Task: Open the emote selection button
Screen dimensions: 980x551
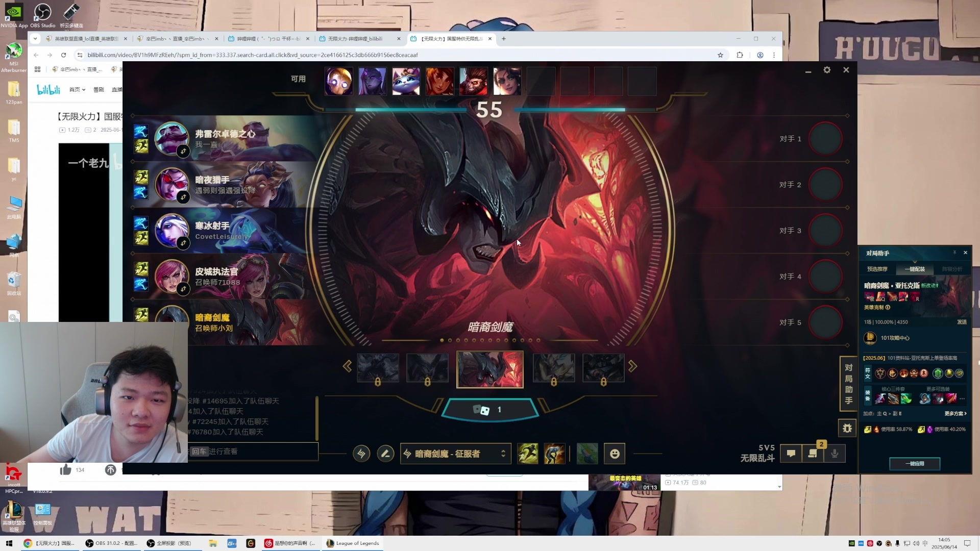Action: [615, 454]
